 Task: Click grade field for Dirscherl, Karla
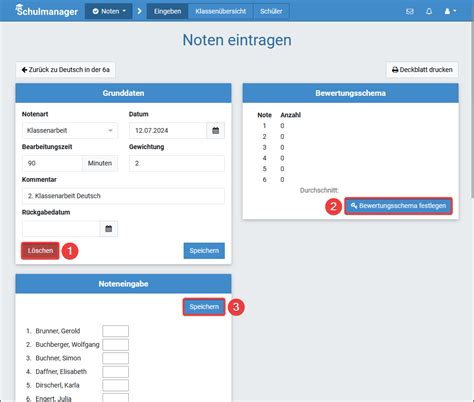pyautogui.click(x=115, y=385)
